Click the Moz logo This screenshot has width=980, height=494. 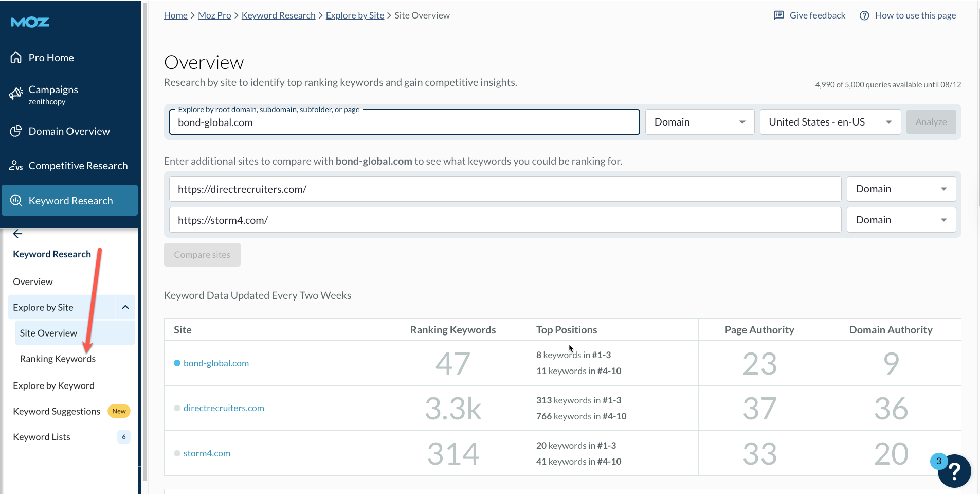pyautogui.click(x=30, y=22)
